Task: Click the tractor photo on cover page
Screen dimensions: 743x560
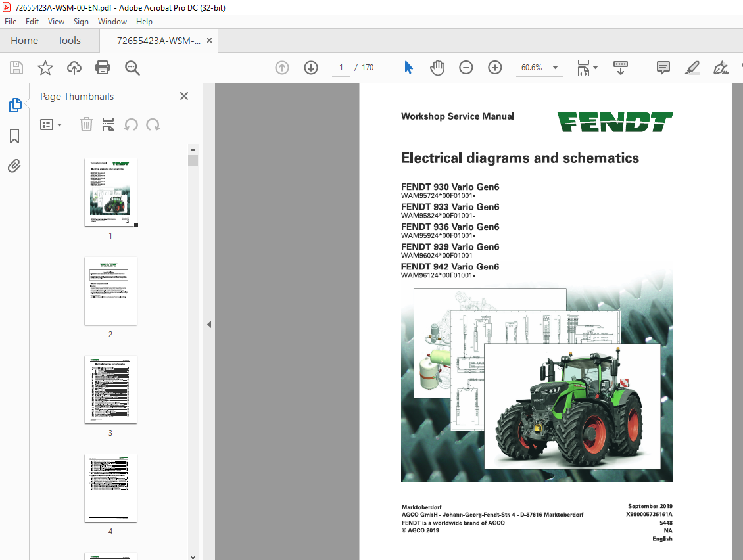Action: (x=573, y=406)
